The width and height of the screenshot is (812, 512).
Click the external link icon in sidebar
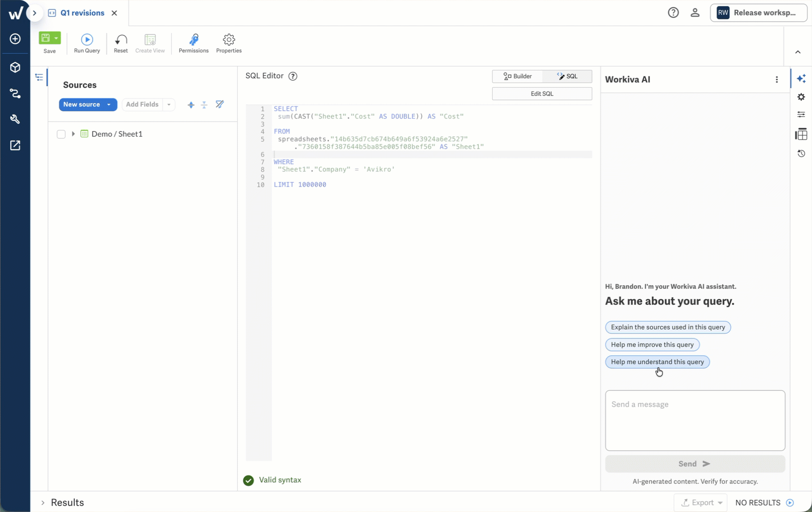pos(15,145)
